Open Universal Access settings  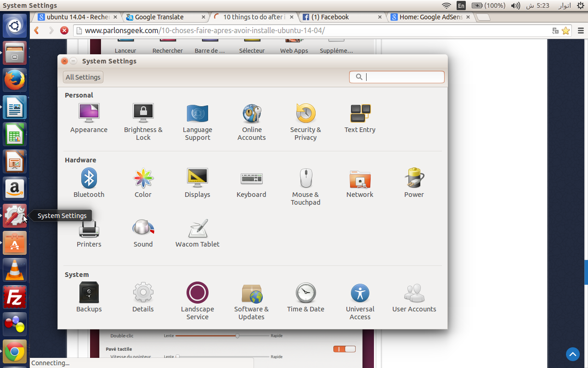point(360,301)
